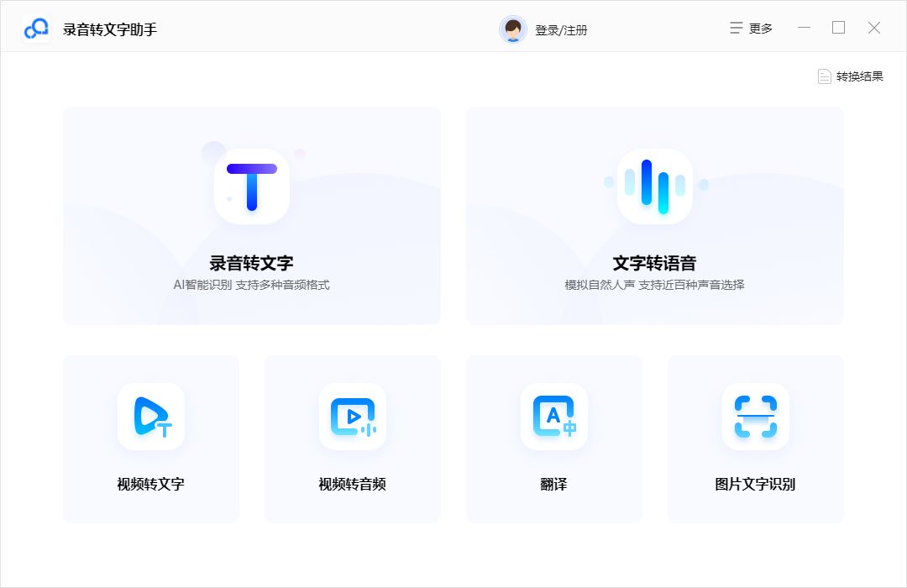Click the scan-frame OCR icon

tap(755, 417)
